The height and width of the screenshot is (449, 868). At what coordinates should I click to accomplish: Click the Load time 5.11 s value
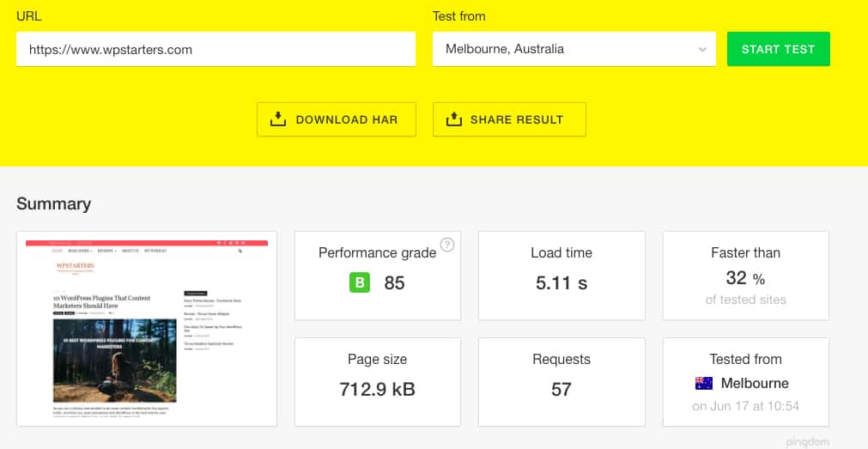561,282
